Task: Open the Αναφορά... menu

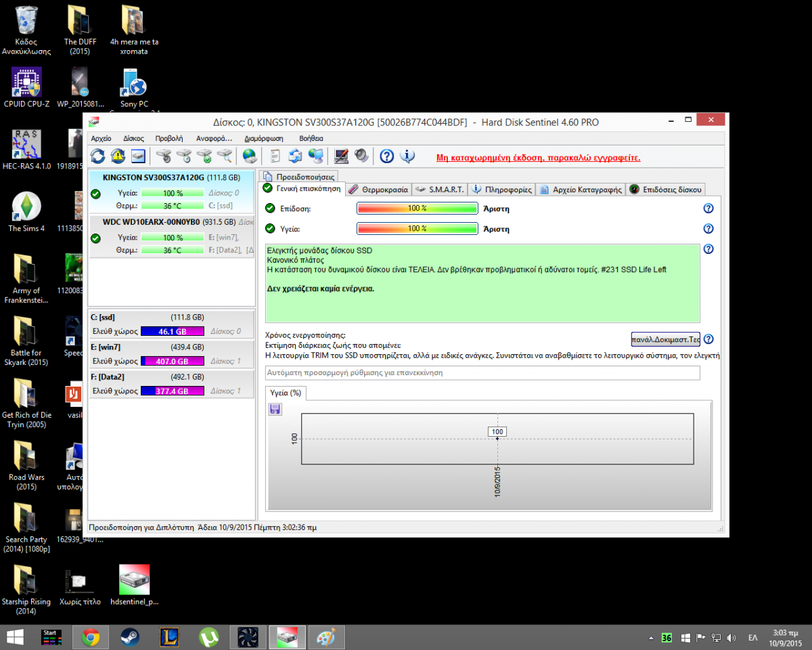Action: [214, 138]
